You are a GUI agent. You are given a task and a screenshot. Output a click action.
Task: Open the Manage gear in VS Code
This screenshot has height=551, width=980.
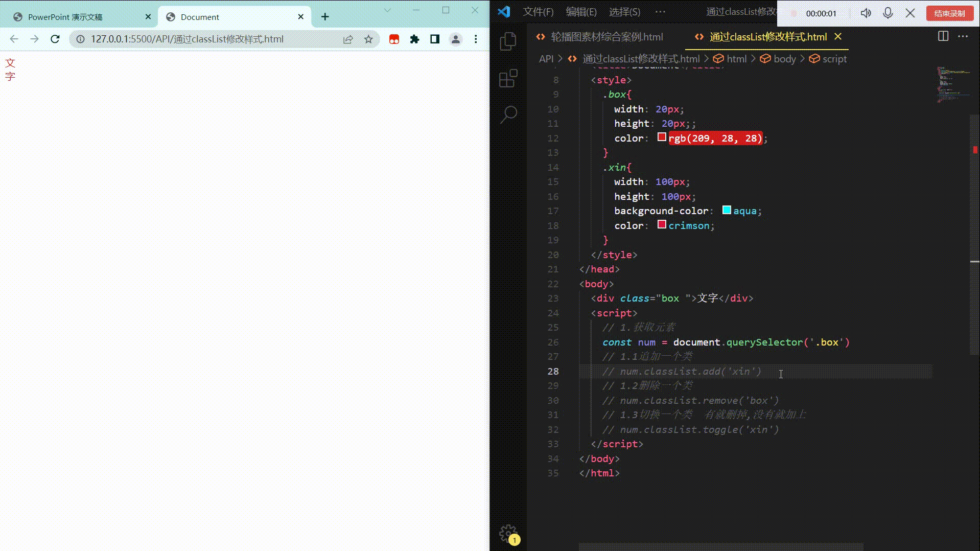click(509, 534)
